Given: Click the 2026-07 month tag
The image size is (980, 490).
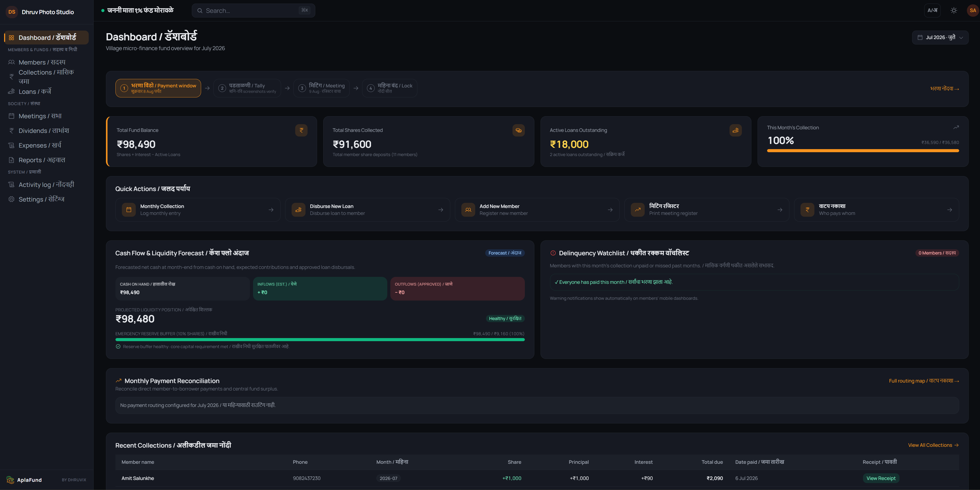Looking at the screenshot, I should click(x=388, y=478).
